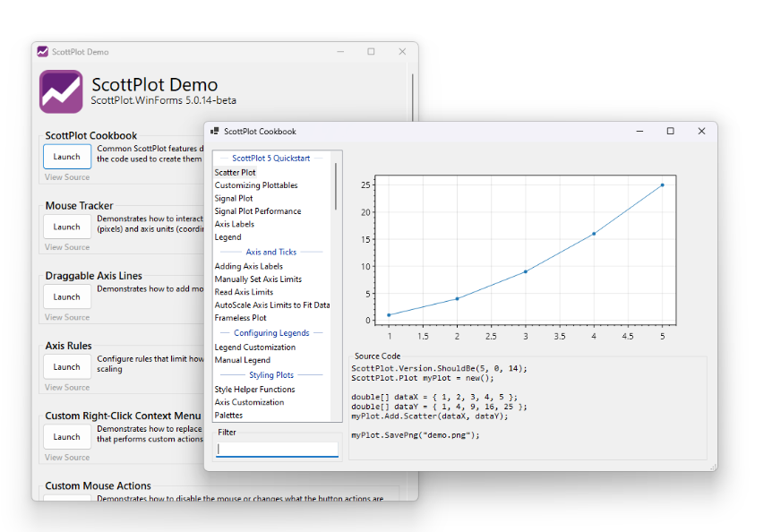Open View Source under Custom Right-Click Context Menu
The image size is (781, 532).
click(67, 458)
